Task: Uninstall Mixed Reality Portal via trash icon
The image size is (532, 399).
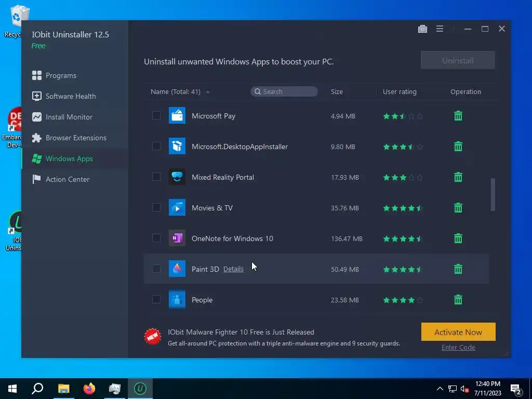Action: pos(458,177)
